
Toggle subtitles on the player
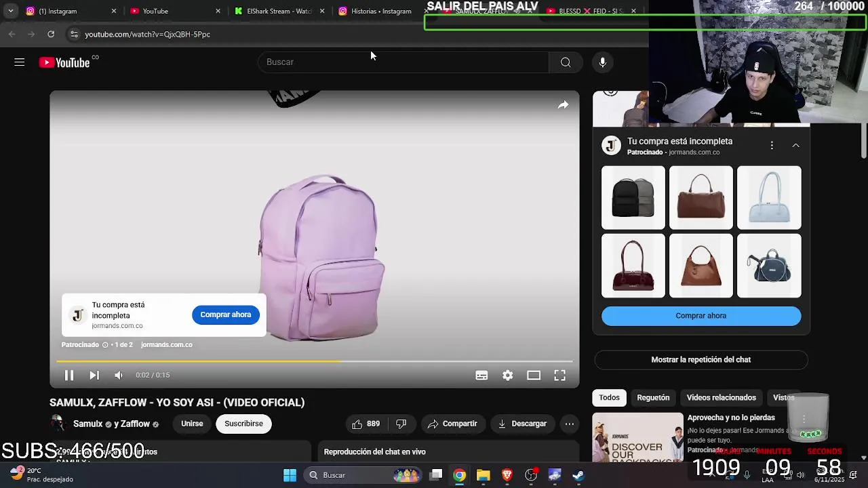coord(481,375)
